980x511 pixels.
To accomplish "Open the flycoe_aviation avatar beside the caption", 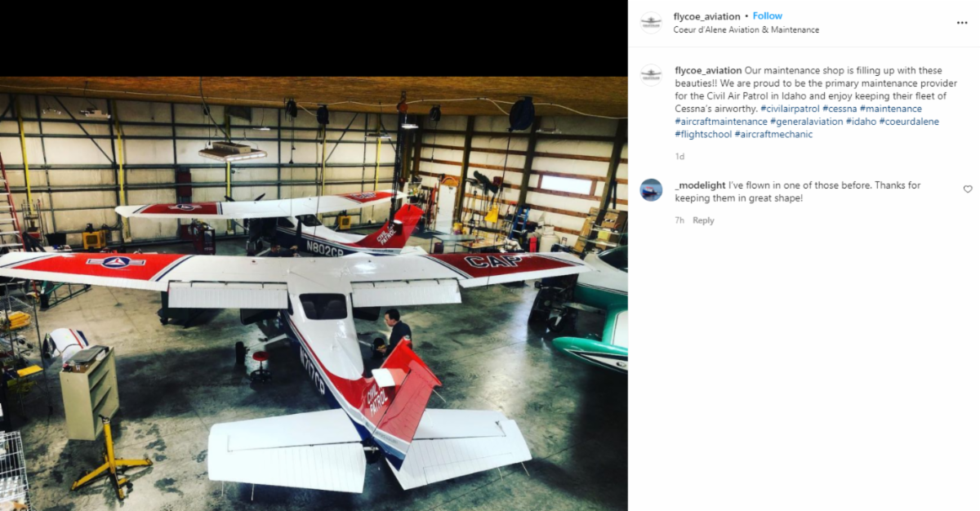I will [x=651, y=75].
